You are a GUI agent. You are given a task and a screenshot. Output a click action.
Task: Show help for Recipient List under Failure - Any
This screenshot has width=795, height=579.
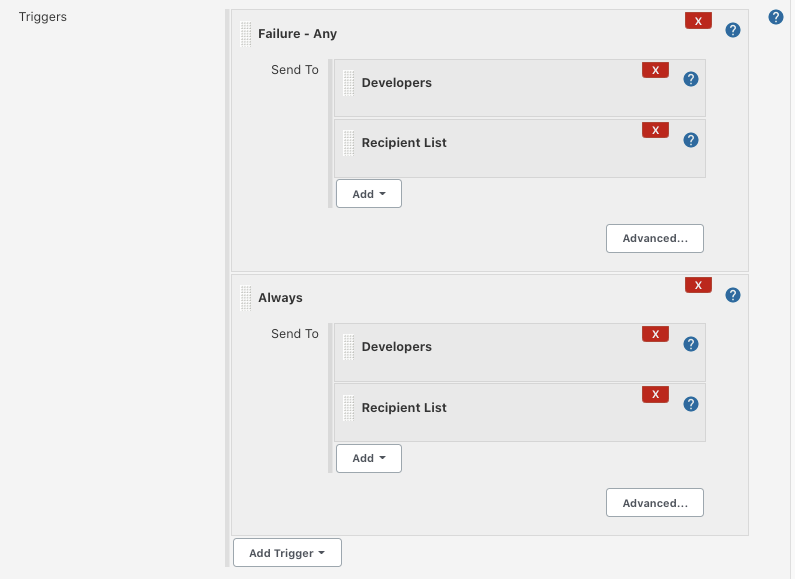coord(690,140)
